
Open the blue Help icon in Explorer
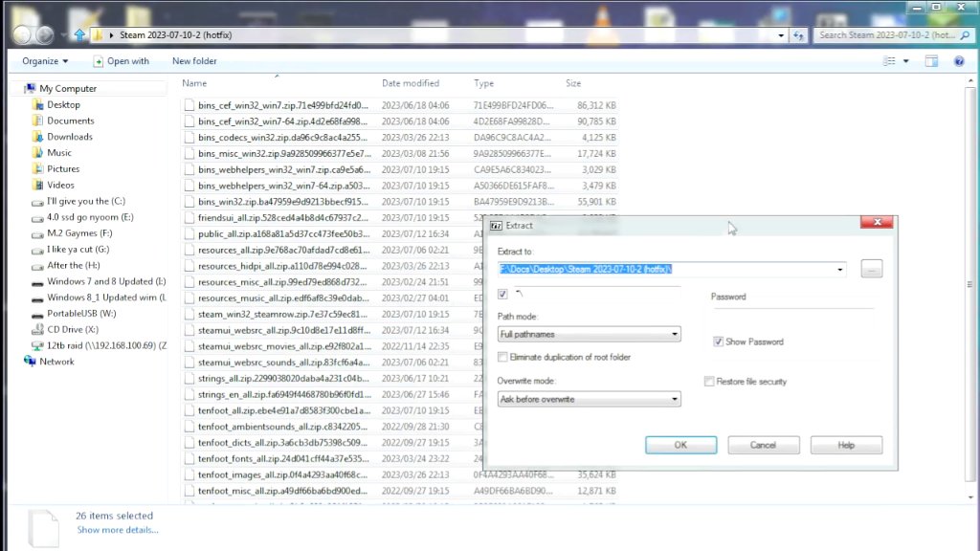pyautogui.click(x=959, y=61)
